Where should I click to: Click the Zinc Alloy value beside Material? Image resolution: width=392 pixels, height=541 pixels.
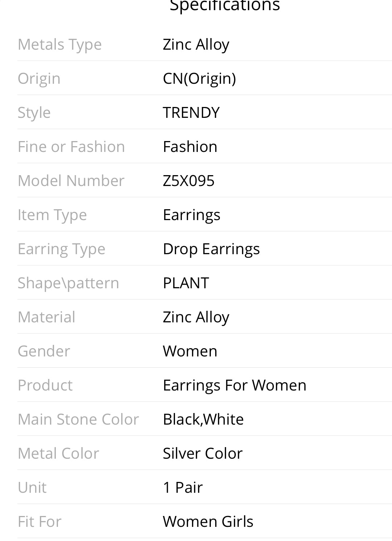click(196, 317)
